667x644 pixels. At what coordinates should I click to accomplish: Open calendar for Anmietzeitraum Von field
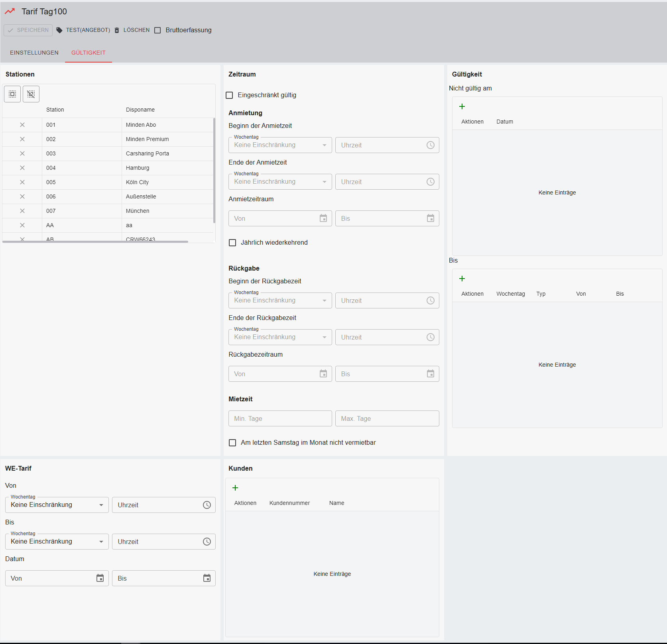[x=323, y=218]
